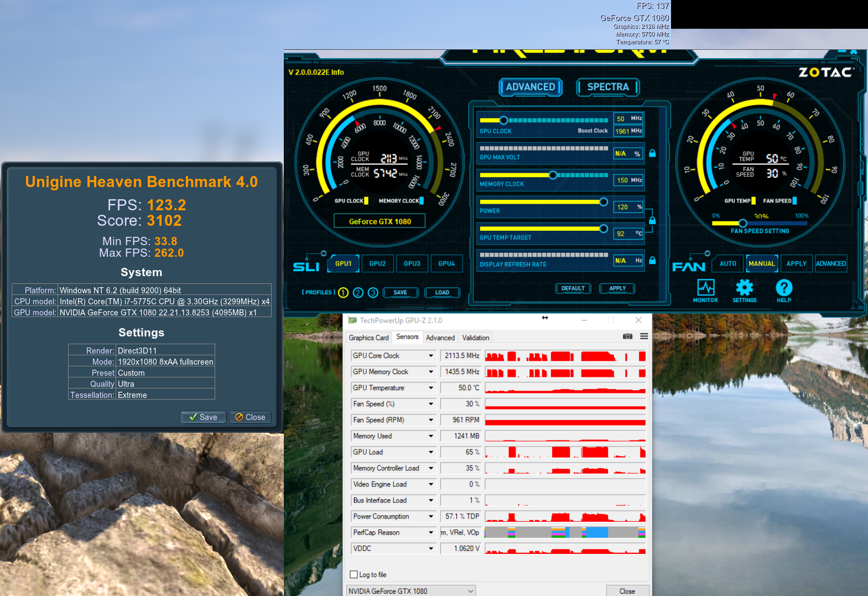Expand the GPU Temperature sensor dropdown
Screen dimensions: 868x596
(431, 388)
